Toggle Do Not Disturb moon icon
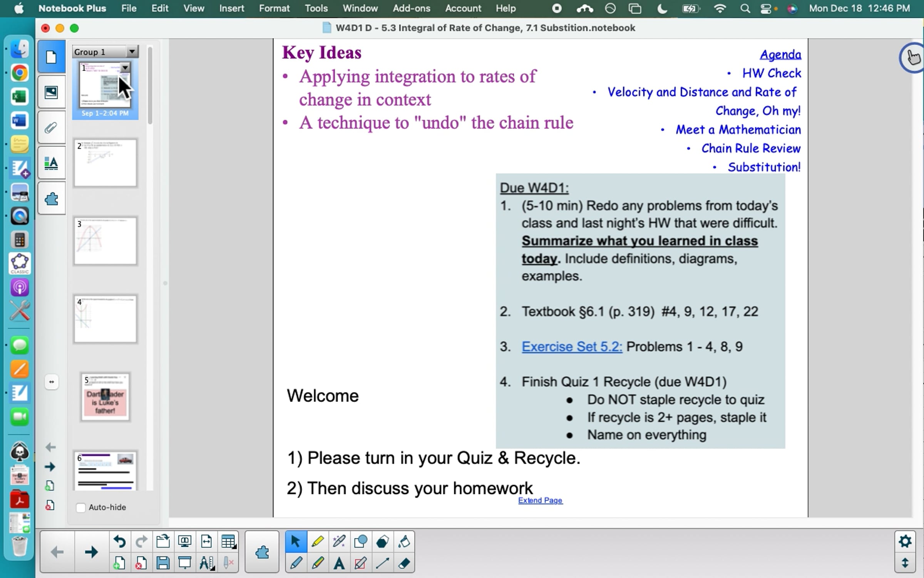The image size is (924, 578). click(x=661, y=8)
